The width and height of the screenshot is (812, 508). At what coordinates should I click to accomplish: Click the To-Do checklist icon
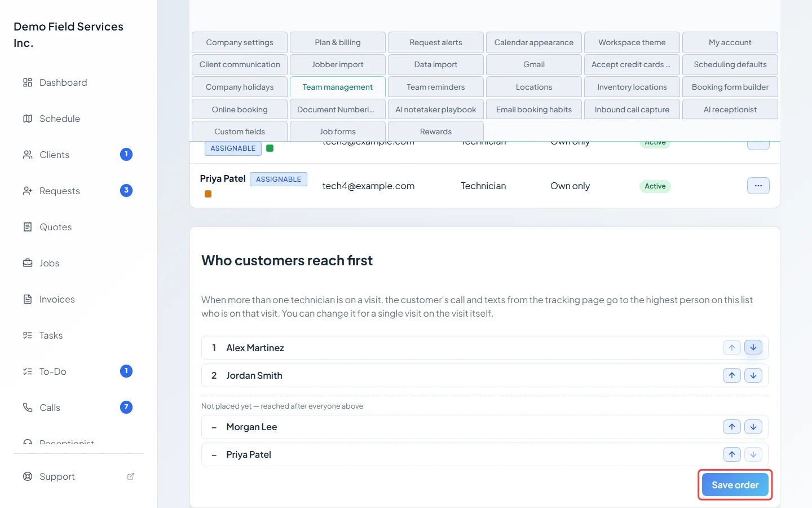(x=28, y=371)
